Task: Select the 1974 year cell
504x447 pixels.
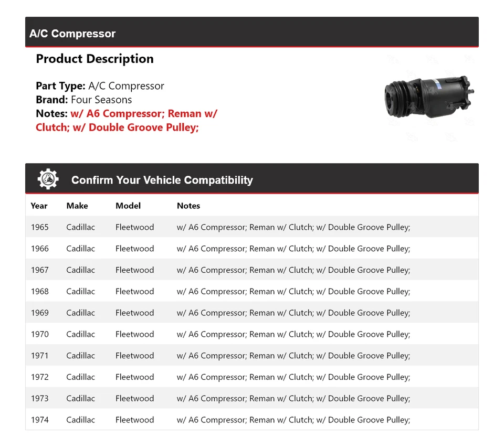Action: pyautogui.click(x=40, y=420)
